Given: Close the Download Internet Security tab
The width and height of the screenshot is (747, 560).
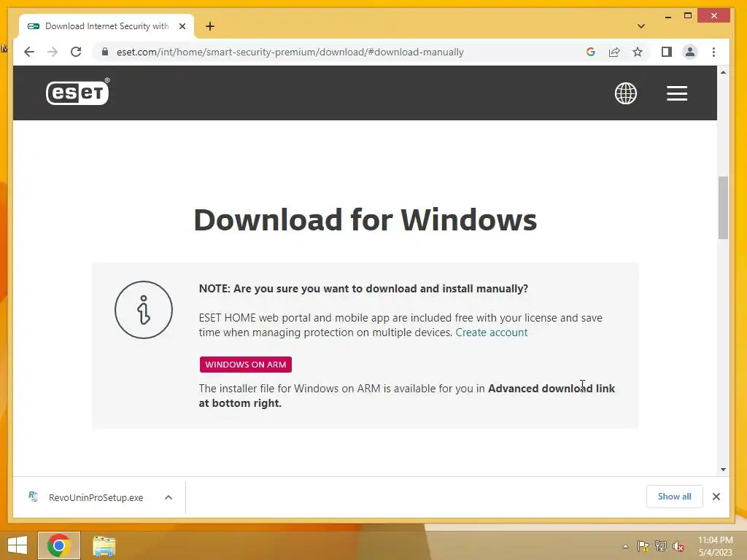Looking at the screenshot, I should coord(182,26).
